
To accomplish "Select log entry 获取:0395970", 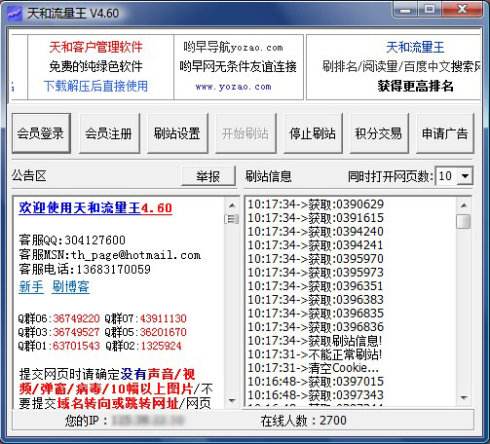I will pos(316,259).
